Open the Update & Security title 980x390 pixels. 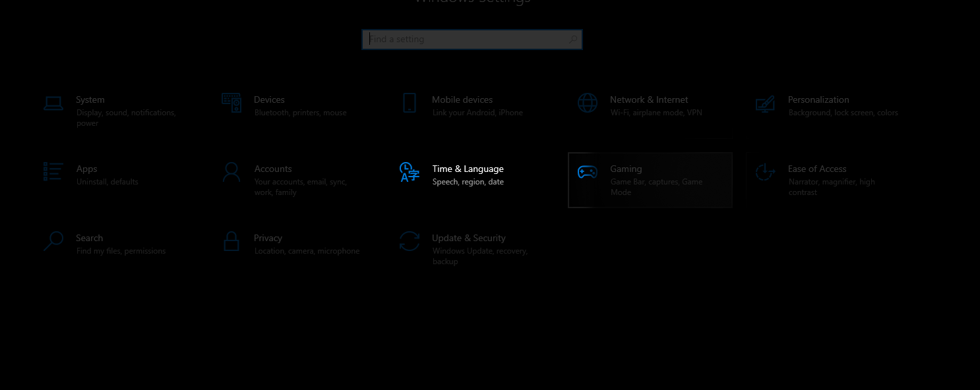point(469,238)
